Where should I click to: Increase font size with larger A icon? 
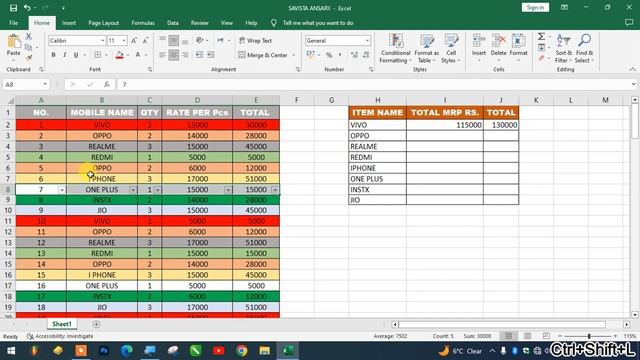[134, 40]
